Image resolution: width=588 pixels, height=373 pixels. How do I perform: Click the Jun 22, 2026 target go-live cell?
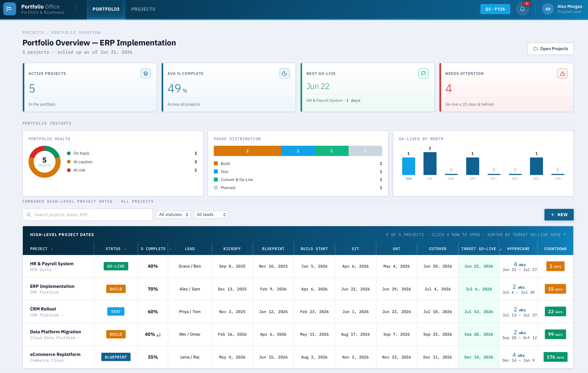479,266
